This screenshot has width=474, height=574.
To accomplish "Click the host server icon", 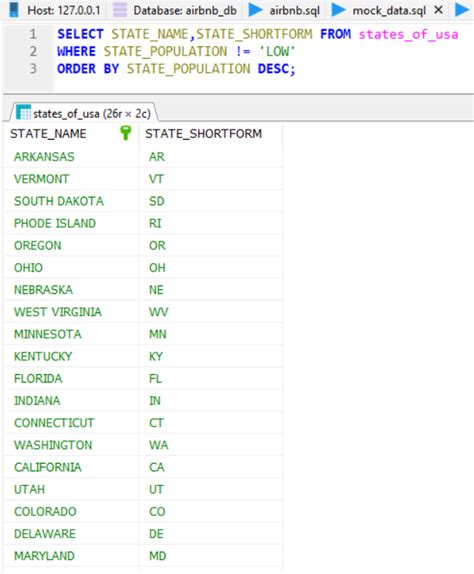I will tap(14, 10).
